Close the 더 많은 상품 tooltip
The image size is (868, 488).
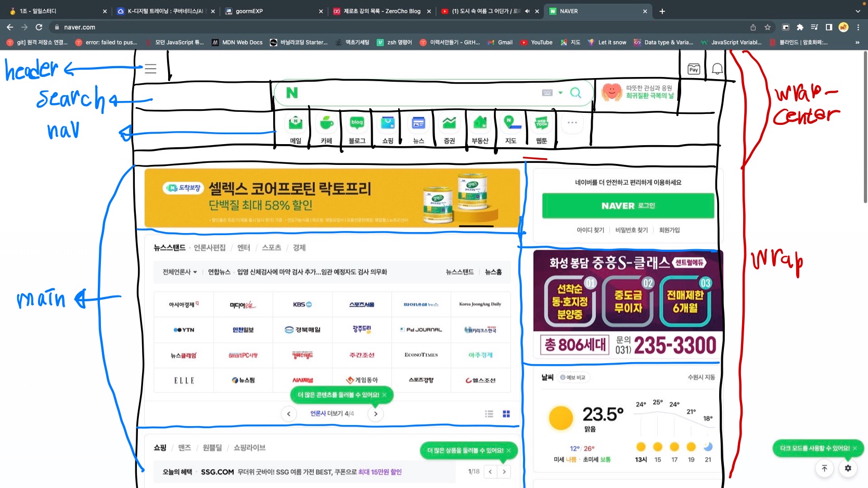coord(509,451)
